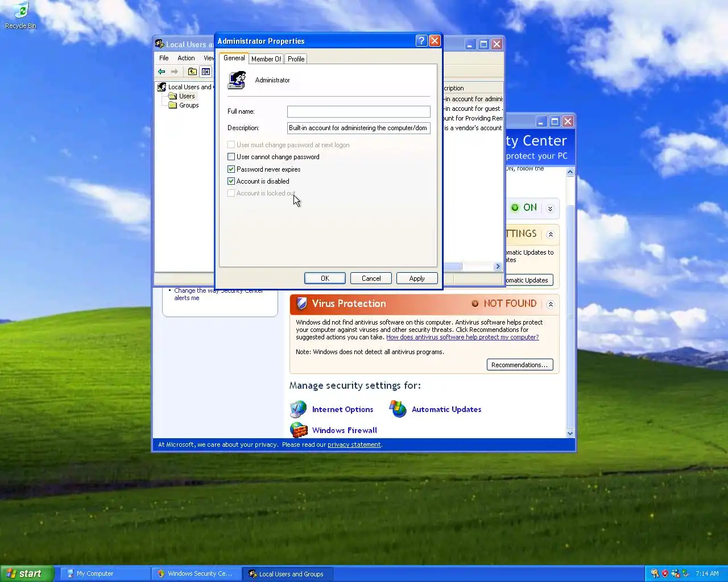Click the 7:14 AM system clock
The width and height of the screenshot is (728, 582).
coord(707,573)
